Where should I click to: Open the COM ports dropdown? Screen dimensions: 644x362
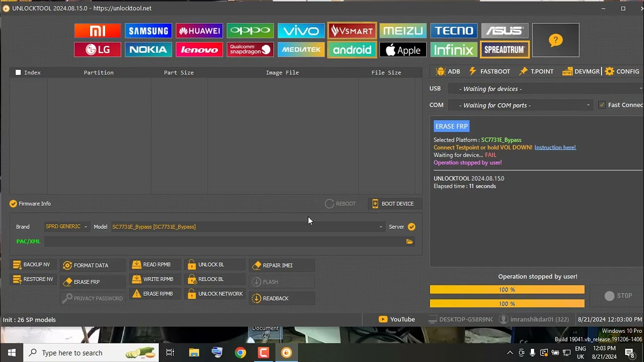[520, 105]
